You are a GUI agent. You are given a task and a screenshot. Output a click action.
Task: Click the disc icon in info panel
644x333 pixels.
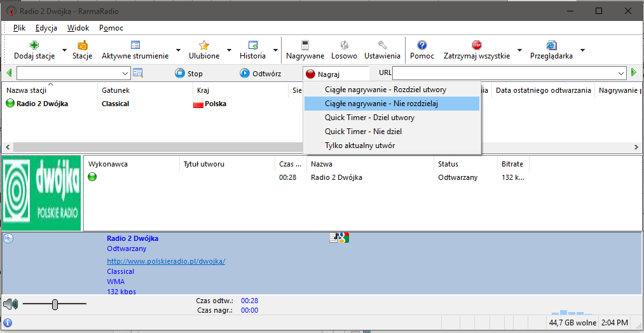8,238
